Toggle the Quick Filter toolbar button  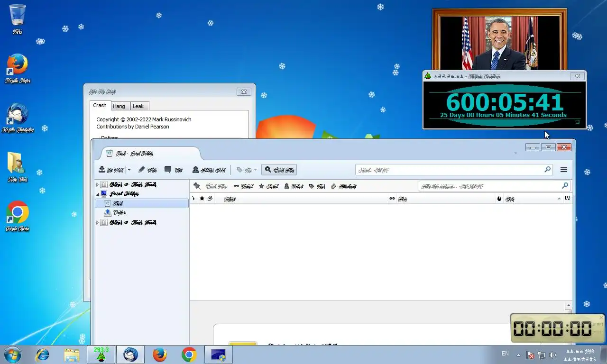279,170
